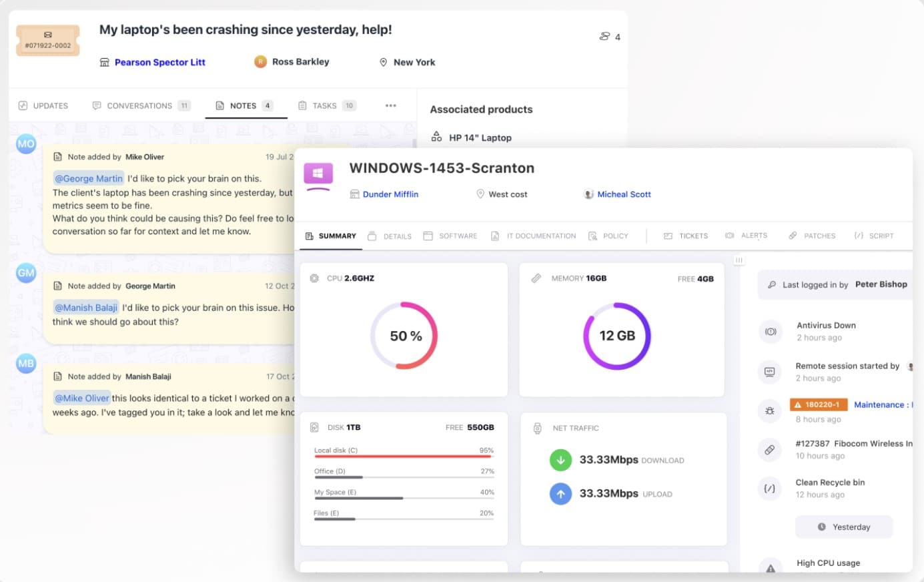Open the Dunder Mifflin company link
This screenshot has width=924, height=582.
click(390, 194)
